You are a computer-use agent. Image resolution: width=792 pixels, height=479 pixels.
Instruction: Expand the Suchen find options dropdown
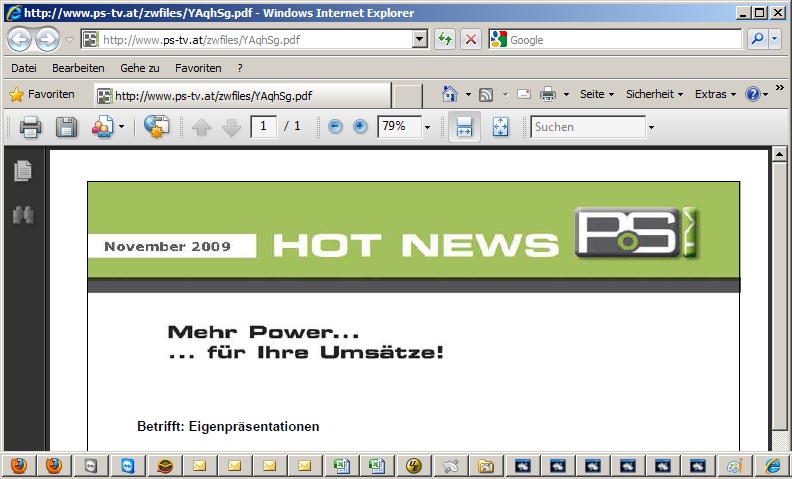pyautogui.click(x=651, y=127)
